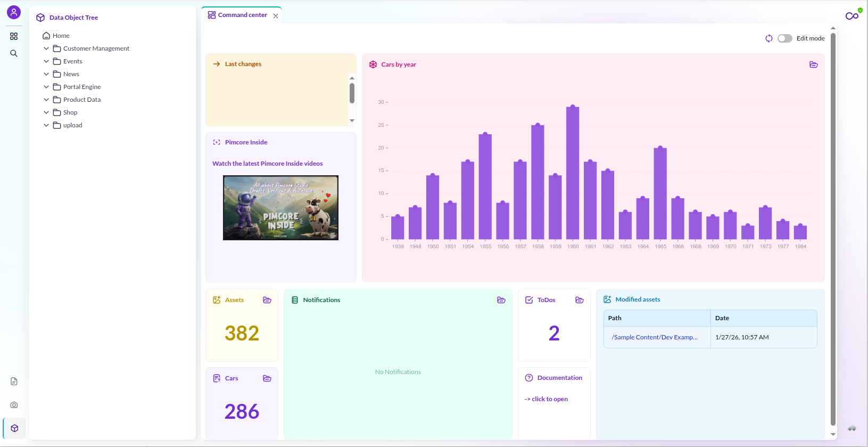Click the Last changes scrollbar thumb
Viewport: 868px width, 447px height.
point(352,93)
